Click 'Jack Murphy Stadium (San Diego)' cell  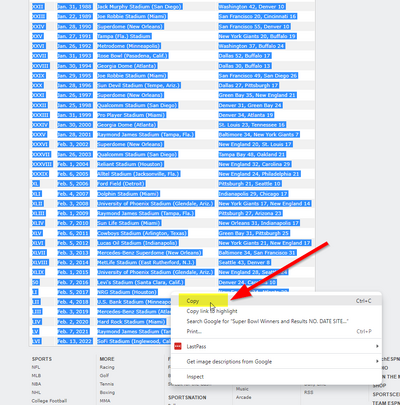[140, 7]
